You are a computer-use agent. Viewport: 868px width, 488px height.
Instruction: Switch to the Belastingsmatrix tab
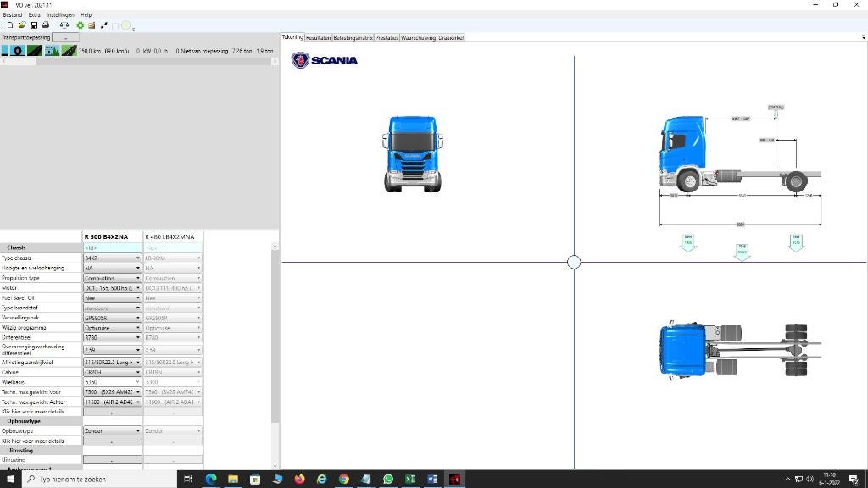coord(353,38)
